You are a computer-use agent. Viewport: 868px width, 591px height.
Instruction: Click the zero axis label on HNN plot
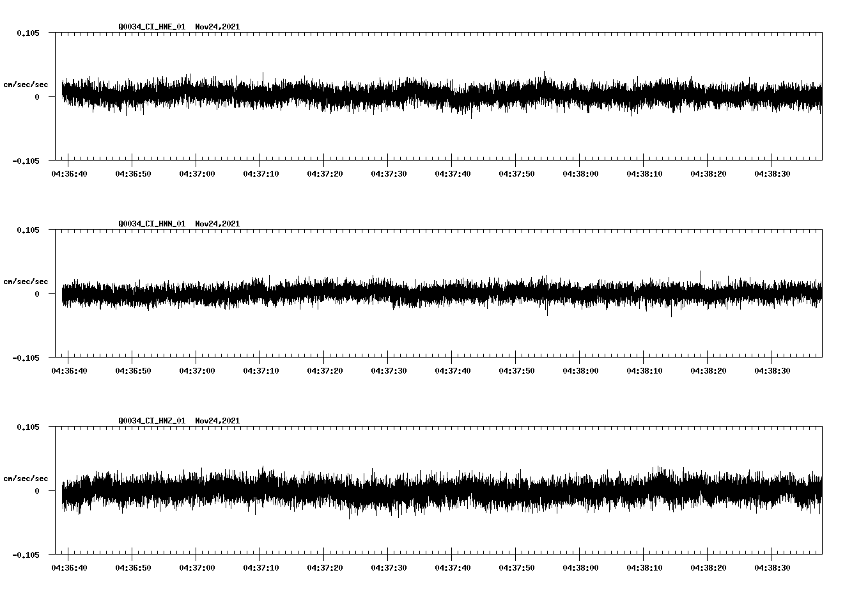pyautogui.click(x=37, y=294)
